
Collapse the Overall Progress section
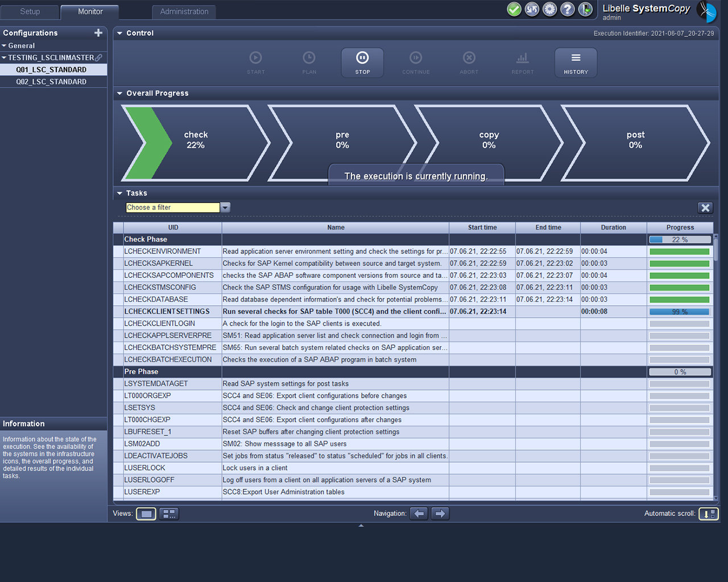(120, 93)
